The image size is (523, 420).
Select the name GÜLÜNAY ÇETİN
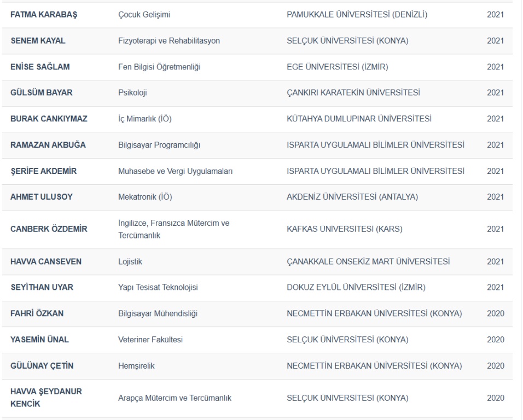click(x=42, y=366)
